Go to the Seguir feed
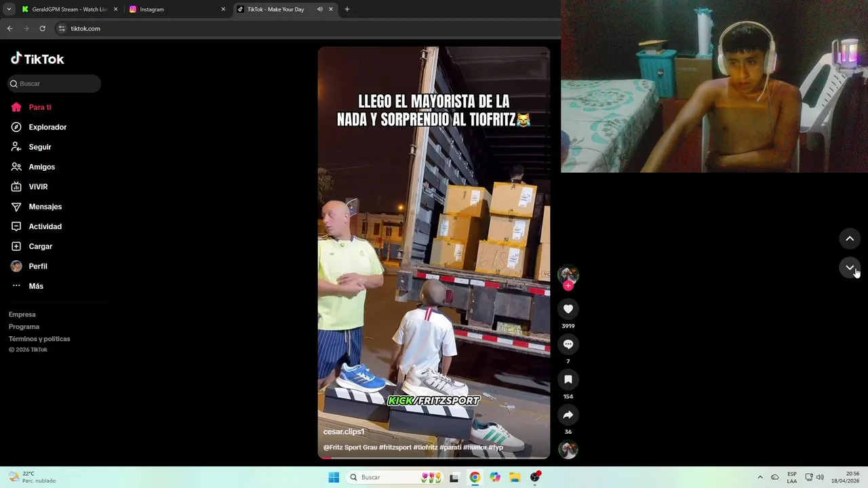The image size is (868, 488). tap(31, 147)
